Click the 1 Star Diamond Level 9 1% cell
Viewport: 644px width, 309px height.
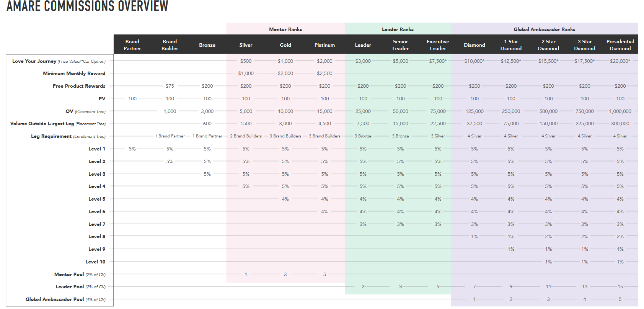(x=511, y=249)
